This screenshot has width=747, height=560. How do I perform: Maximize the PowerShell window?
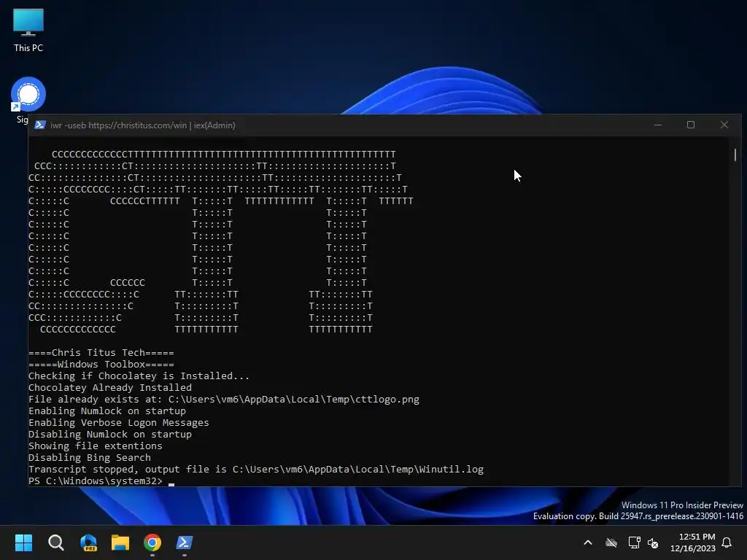coord(691,125)
